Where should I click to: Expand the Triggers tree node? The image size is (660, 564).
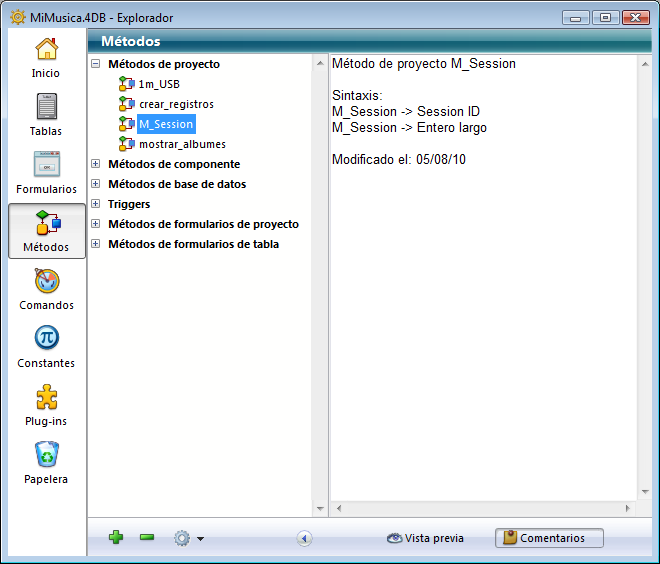pyautogui.click(x=96, y=204)
